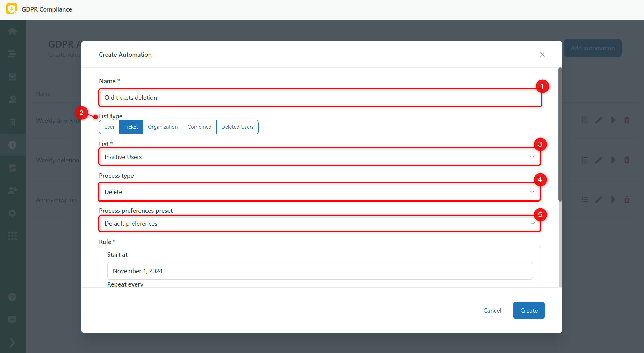The image size is (644, 353).
Task: Open the Process type dropdown showing Delete
Action: tap(319, 192)
